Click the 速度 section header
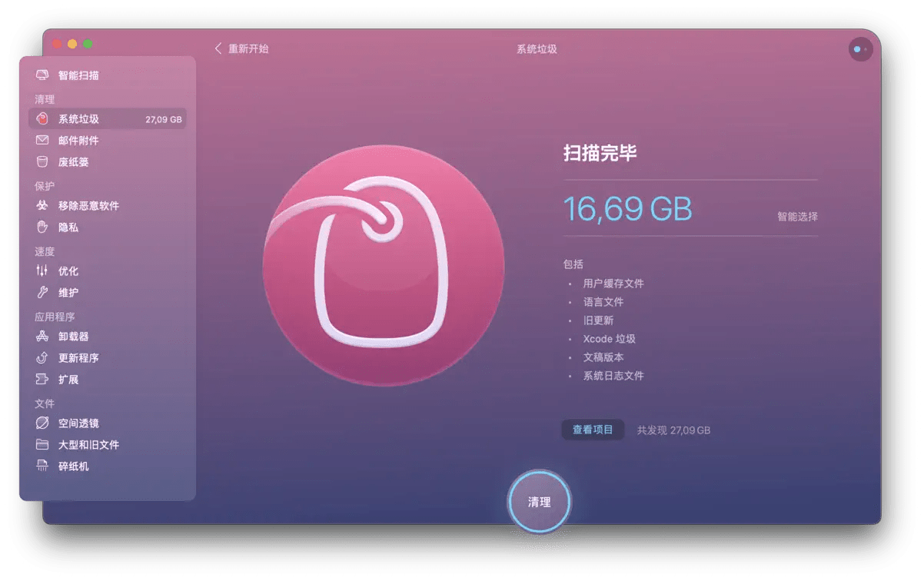Viewport: 924px width, 581px height. click(x=45, y=252)
